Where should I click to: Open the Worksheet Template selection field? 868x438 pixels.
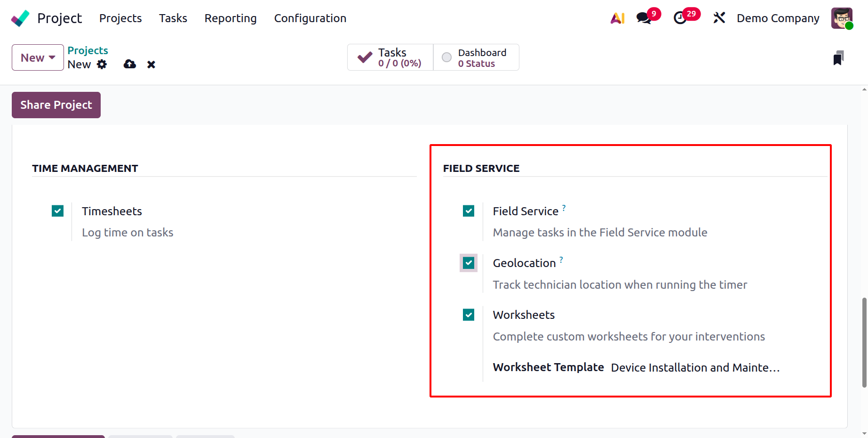click(695, 368)
